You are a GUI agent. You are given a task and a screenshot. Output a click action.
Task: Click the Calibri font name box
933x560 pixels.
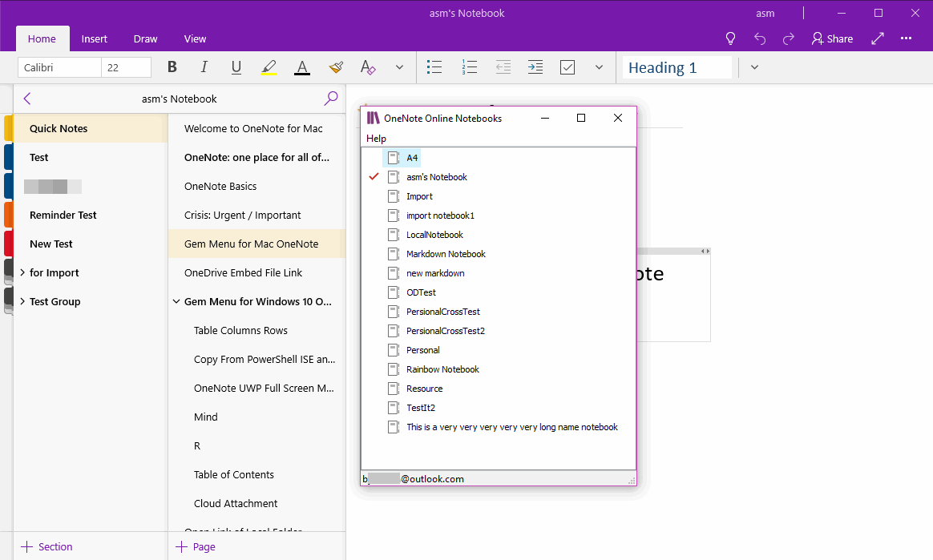(59, 67)
